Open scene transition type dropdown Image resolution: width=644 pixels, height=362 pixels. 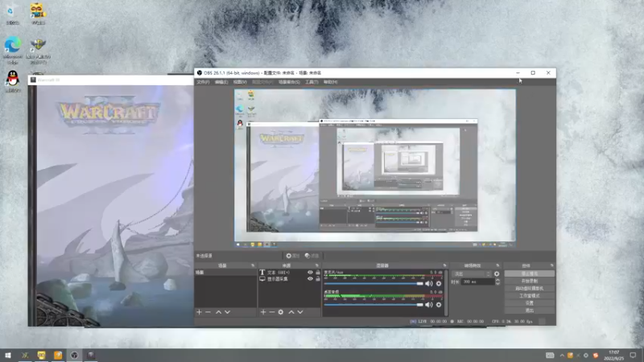[472, 274]
